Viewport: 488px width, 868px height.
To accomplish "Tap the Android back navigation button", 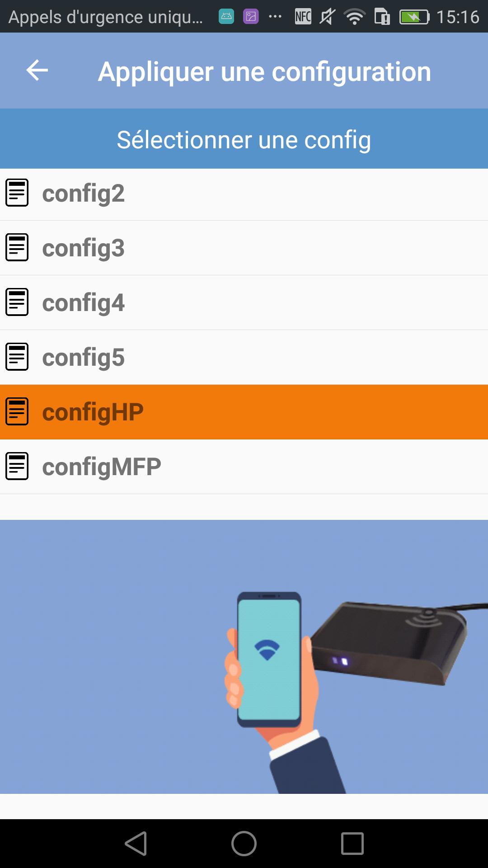I will [136, 844].
